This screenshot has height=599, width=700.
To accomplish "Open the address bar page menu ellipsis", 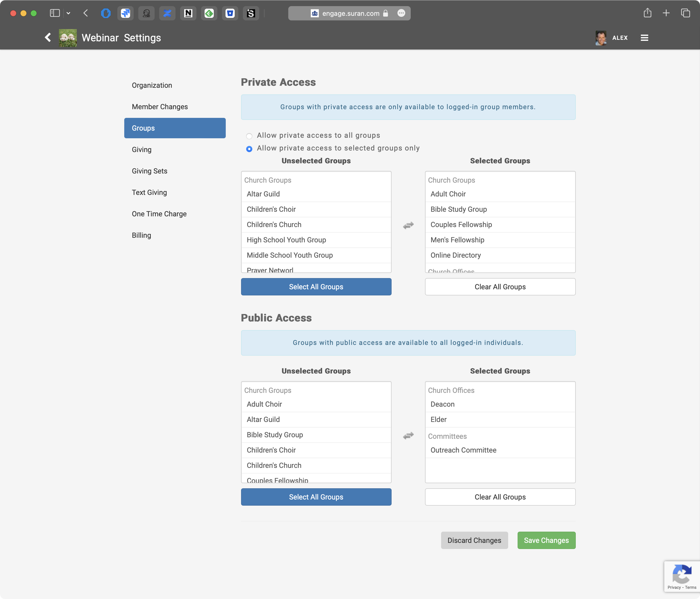I will point(401,13).
